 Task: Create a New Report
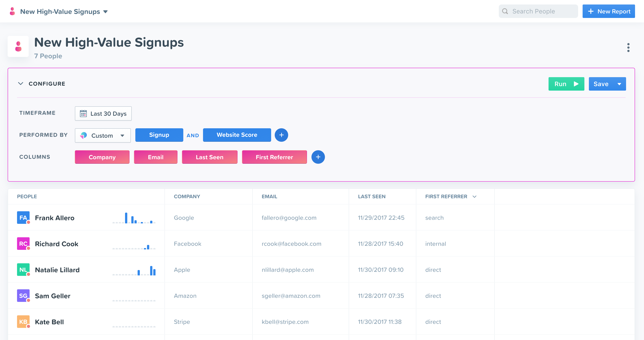(609, 11)
